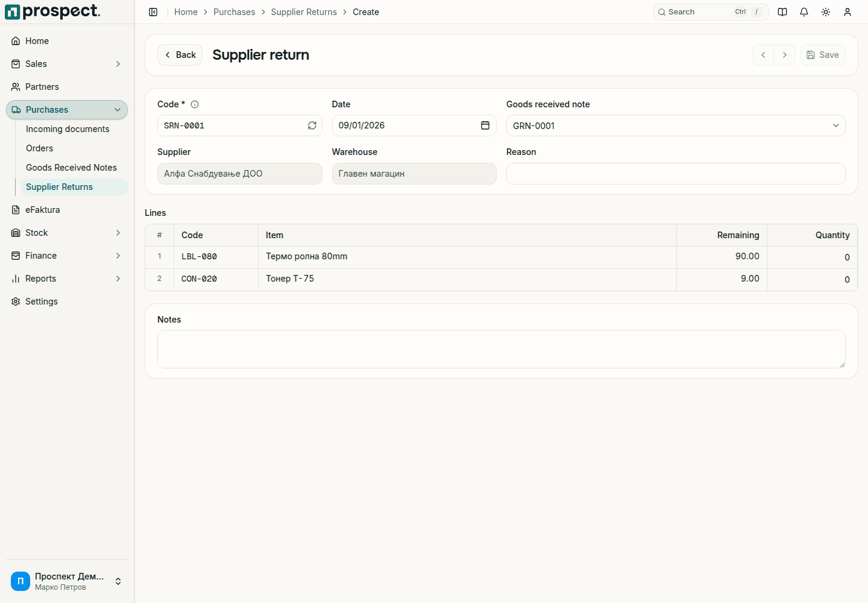Image resolution: width=868 pixels, height=603 pixels.
Task: Select the Тонер T-75 item cell
Action: point(467,280)
